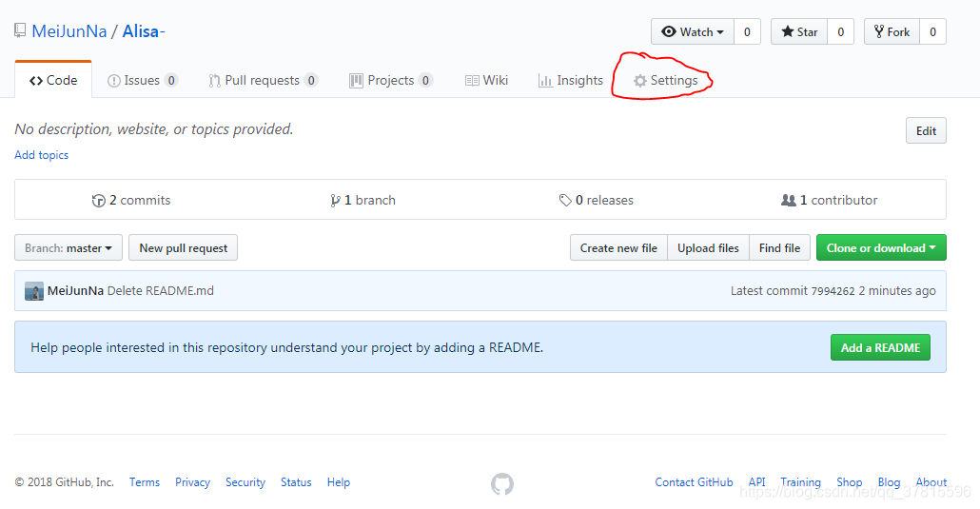Open the Privacy footer link

tap(192, 482)
